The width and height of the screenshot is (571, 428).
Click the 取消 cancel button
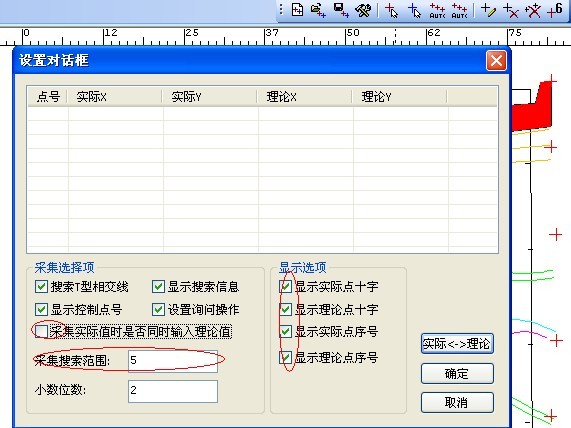click(457, 403)
